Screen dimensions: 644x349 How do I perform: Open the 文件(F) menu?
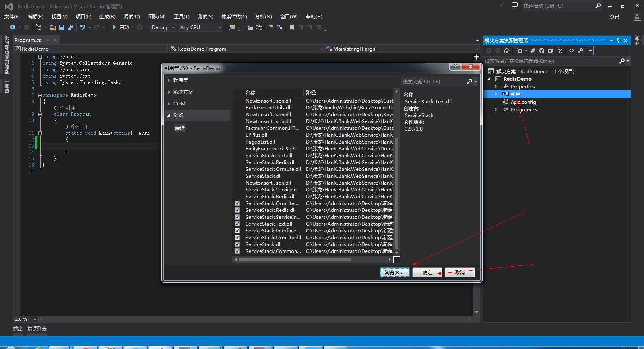(12, 17)
